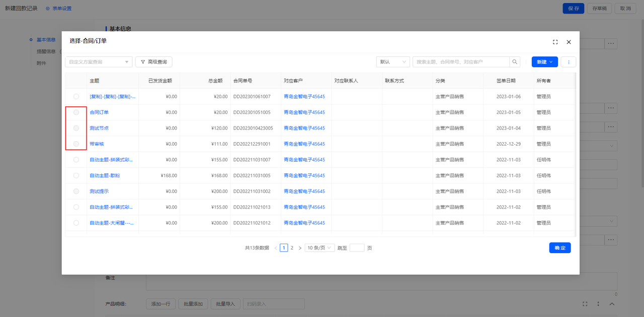The image size is (644, 317).
Task: Open the 新建 dropdown button
Action: (x=545, y=62)
